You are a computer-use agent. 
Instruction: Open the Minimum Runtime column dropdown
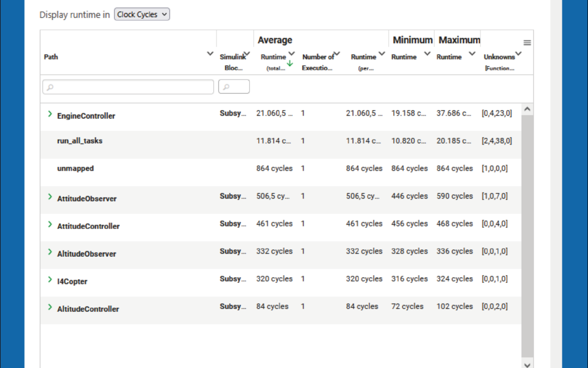[427, 54]
